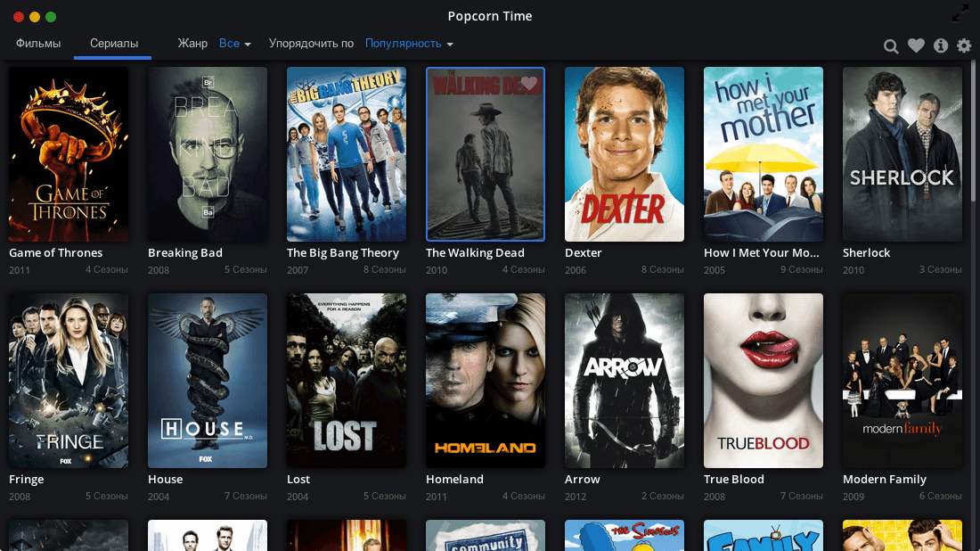Select the True Blood poster

(764, 381)
